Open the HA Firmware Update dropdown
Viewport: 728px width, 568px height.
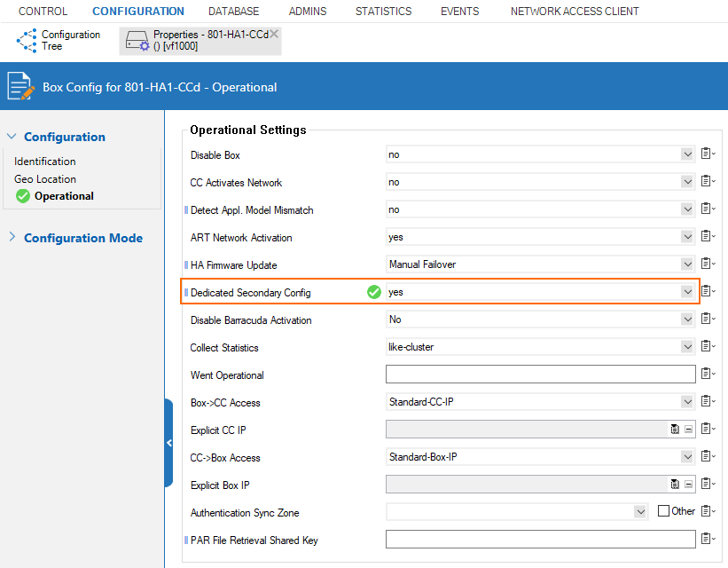point(687,264)
